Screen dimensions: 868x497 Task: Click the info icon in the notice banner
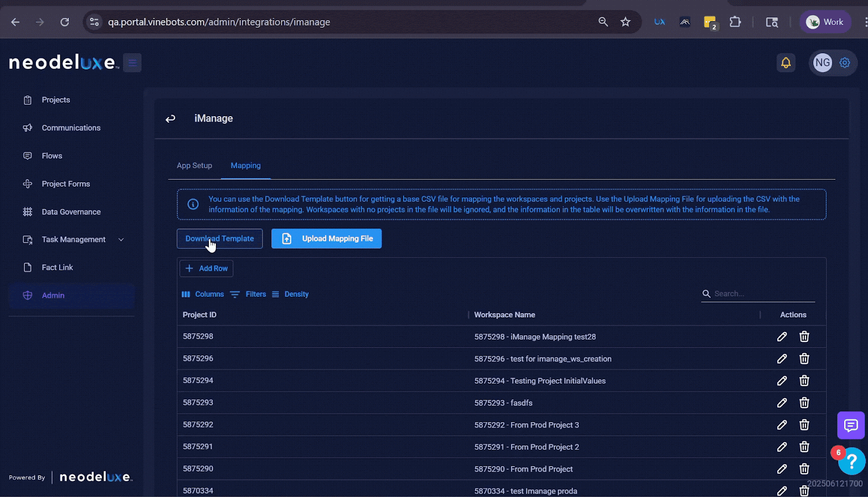(193, 205)
